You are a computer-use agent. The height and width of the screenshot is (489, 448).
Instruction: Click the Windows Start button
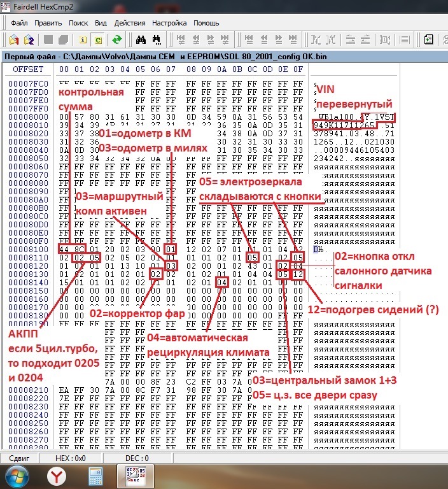click(17, 476)
